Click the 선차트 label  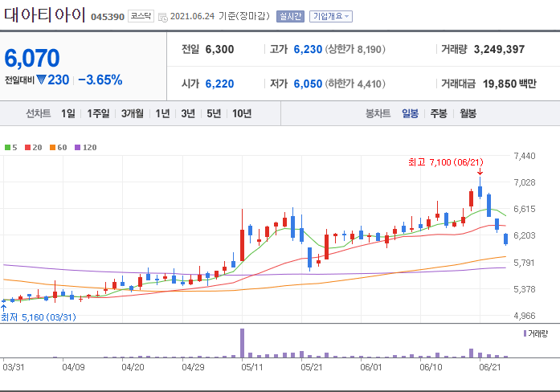pos(39,113)
